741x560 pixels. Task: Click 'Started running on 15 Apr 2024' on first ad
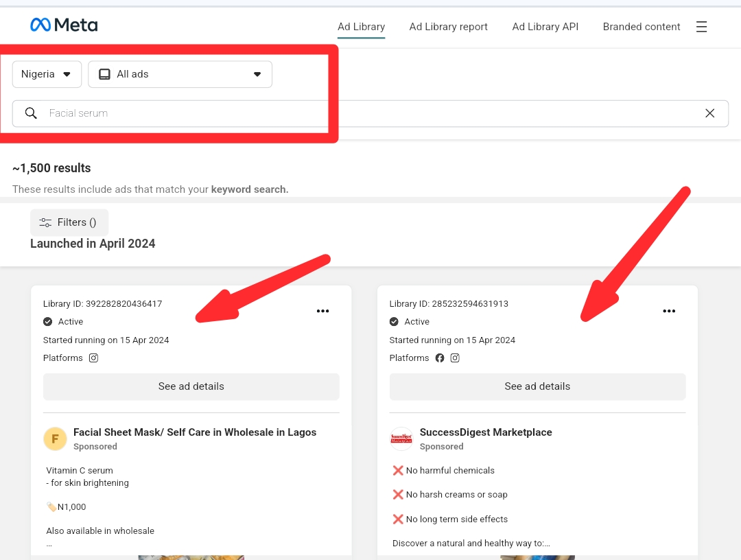[x=106, y=340]
